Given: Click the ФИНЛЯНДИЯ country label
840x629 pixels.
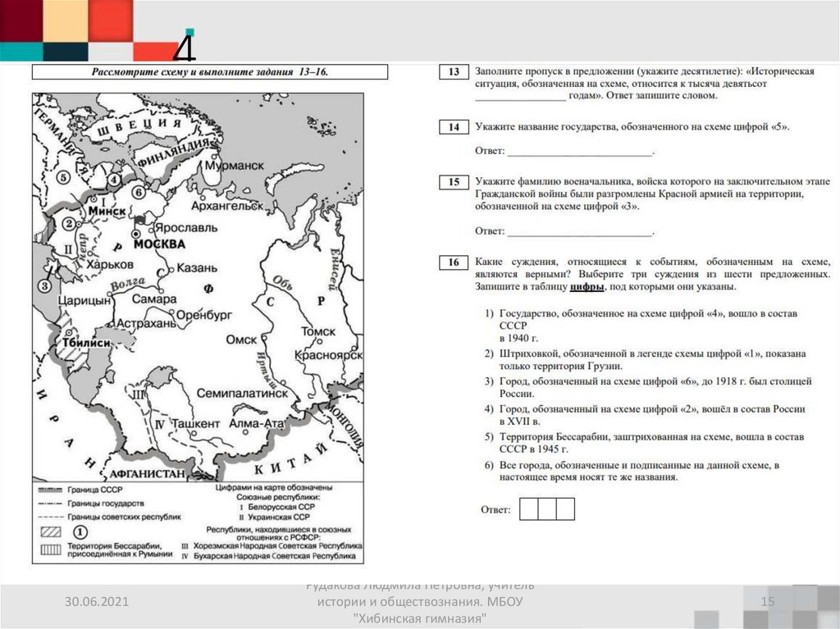Looking at the screenshot, I should click(x=172, y=154).
